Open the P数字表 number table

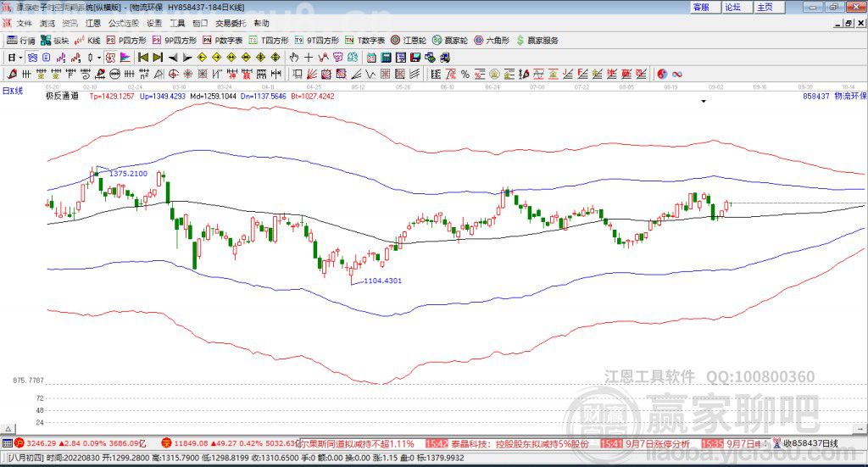223,41
